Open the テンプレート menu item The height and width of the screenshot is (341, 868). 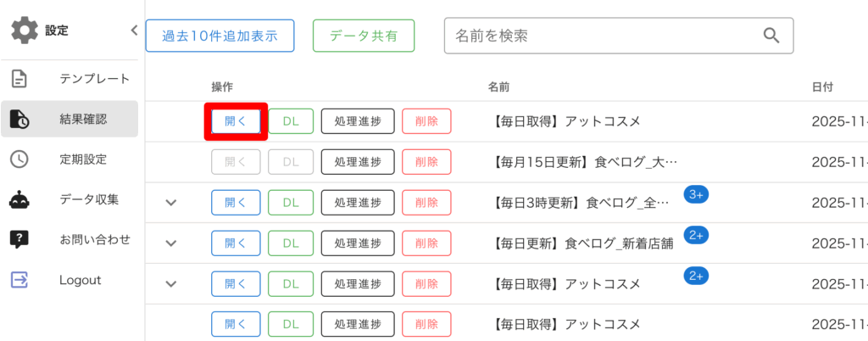tap(94, 79)
